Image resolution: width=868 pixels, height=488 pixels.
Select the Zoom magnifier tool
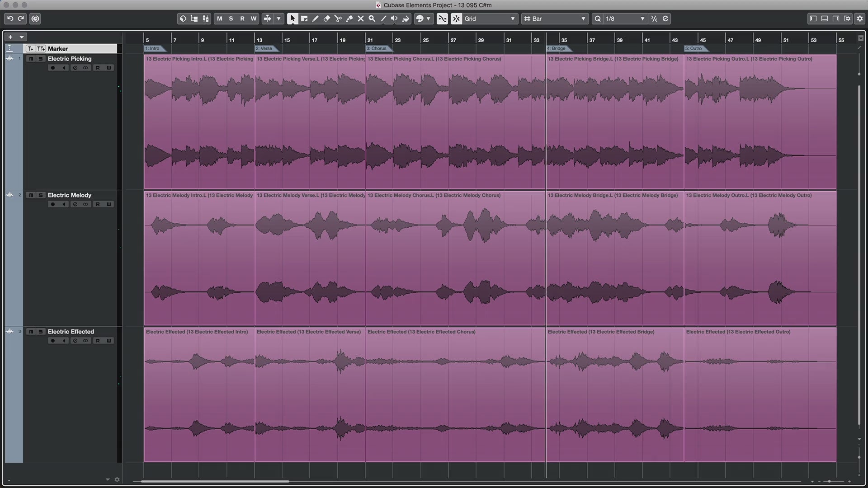click(x=372, y=19)
